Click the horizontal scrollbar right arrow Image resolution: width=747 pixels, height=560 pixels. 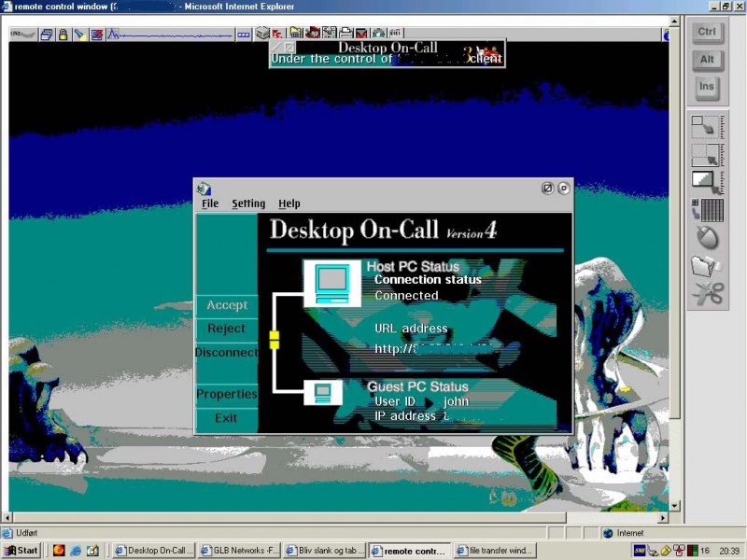coord(663,517)
